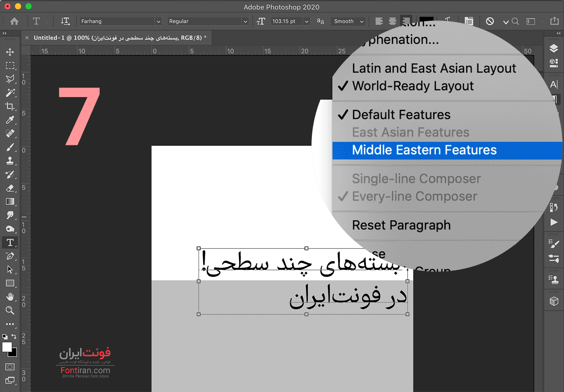Click Reset Paragraph in the menu
Screen dimensions: 564x392
pos(401,225)
